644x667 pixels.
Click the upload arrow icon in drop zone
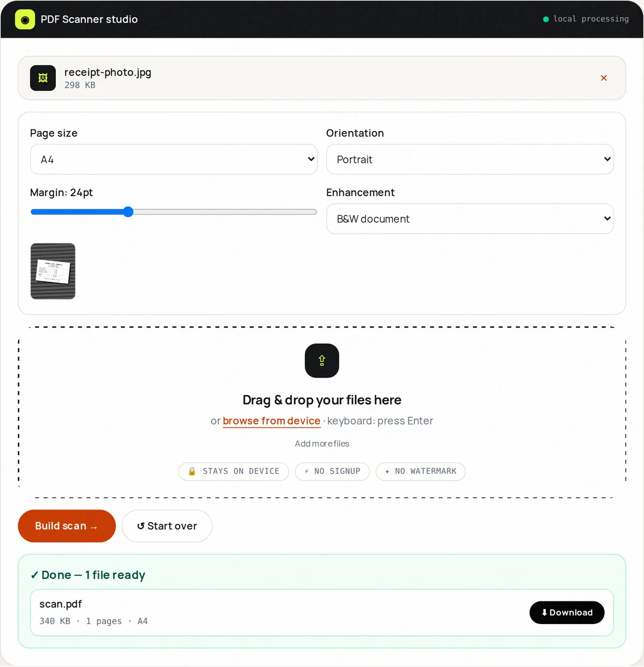tap(322, 360)
